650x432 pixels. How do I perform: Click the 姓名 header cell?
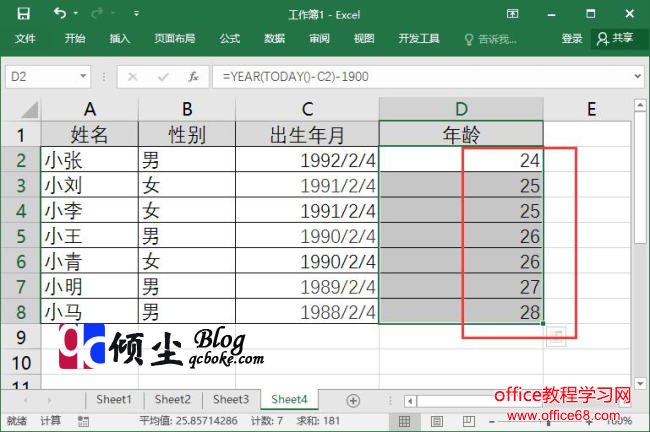point(89,135)
